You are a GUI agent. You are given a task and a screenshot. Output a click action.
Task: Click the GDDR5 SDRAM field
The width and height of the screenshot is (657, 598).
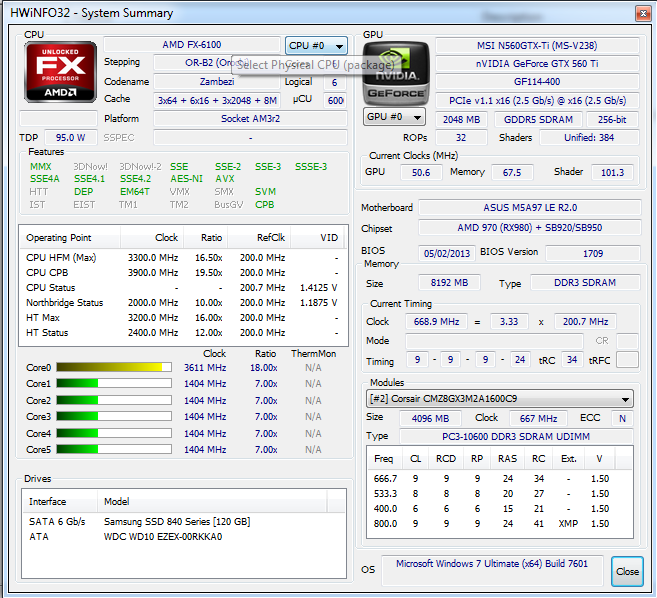pyautogui.click(x=538, y=119)
